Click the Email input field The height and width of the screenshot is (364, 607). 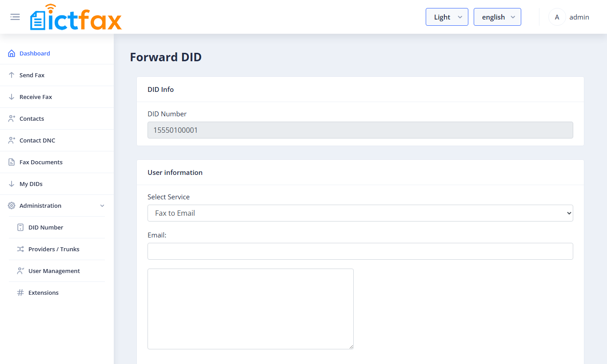(360, 251)
